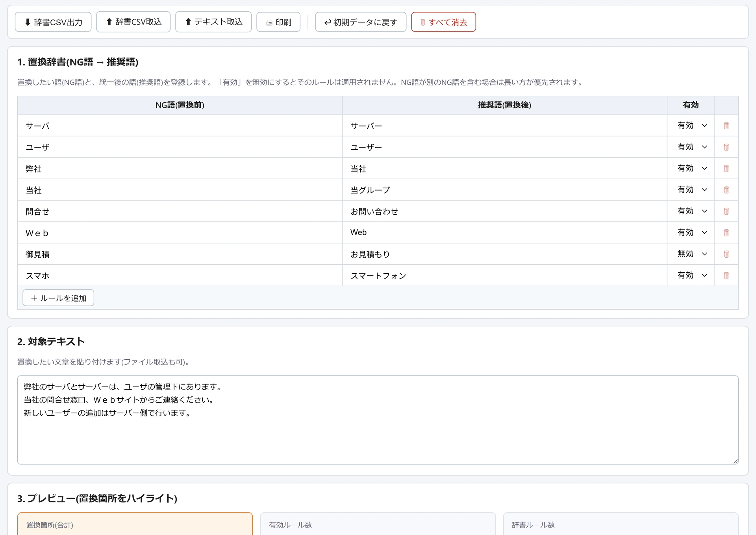Edit recommended word field お見積もり

[x=504, y=254]
